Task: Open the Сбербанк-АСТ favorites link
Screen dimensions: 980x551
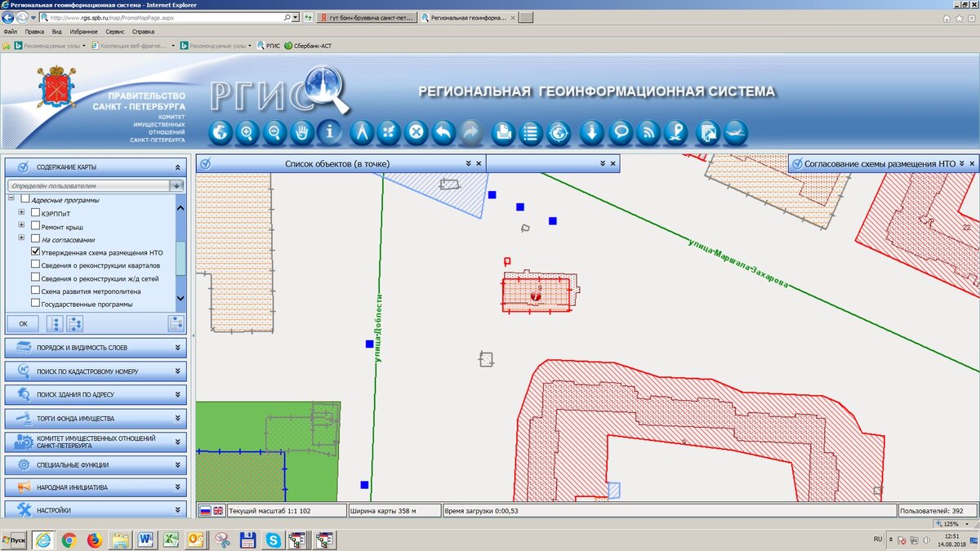Action: pos(308,46)
